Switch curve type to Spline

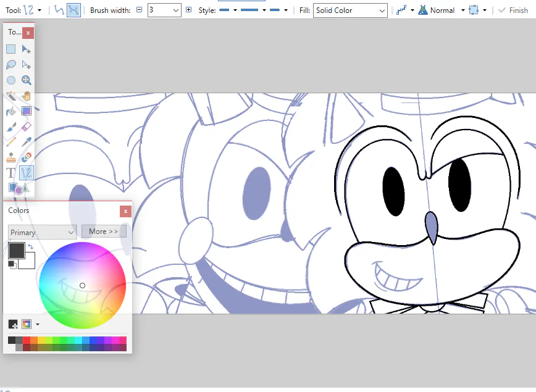pos(59,10)
